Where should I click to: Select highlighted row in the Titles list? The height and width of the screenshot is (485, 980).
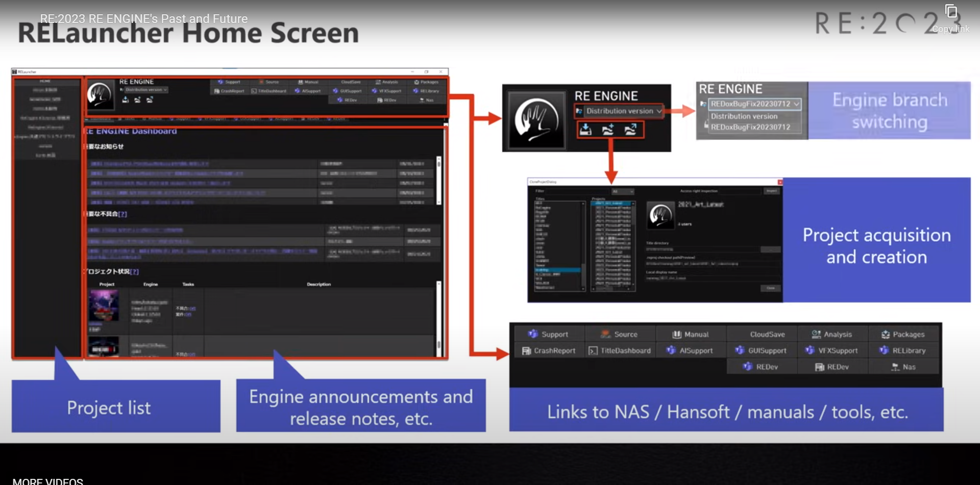[x=557, y=270]
